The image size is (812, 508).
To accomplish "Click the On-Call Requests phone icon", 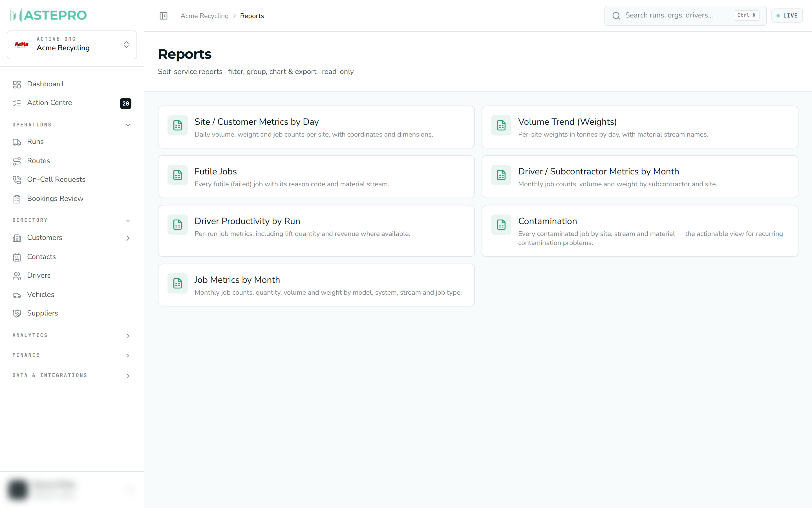I will 17,180.
